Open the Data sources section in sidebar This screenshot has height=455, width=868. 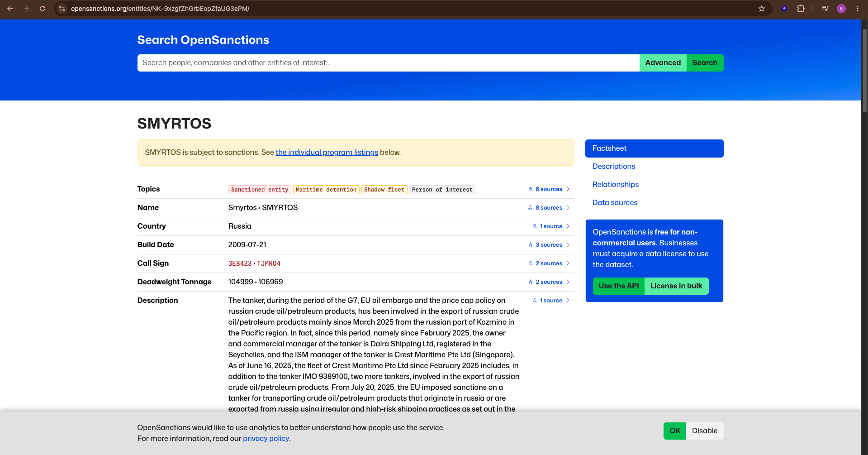(x=615, y=203)
